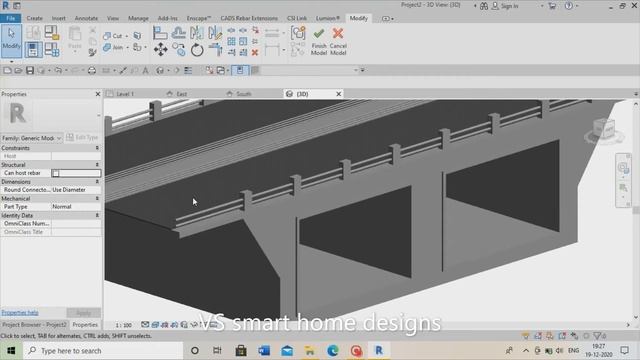Switch to the East view tab
This screenshot has width=640, height=360.
click(181, 94)
